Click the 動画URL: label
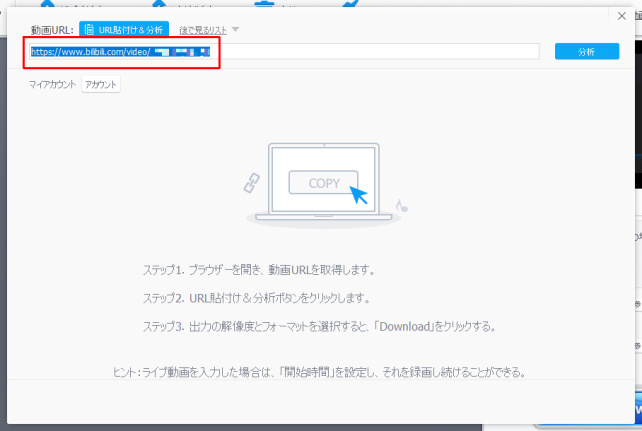This screenshot has width=642, height=431. coord(52,30)
